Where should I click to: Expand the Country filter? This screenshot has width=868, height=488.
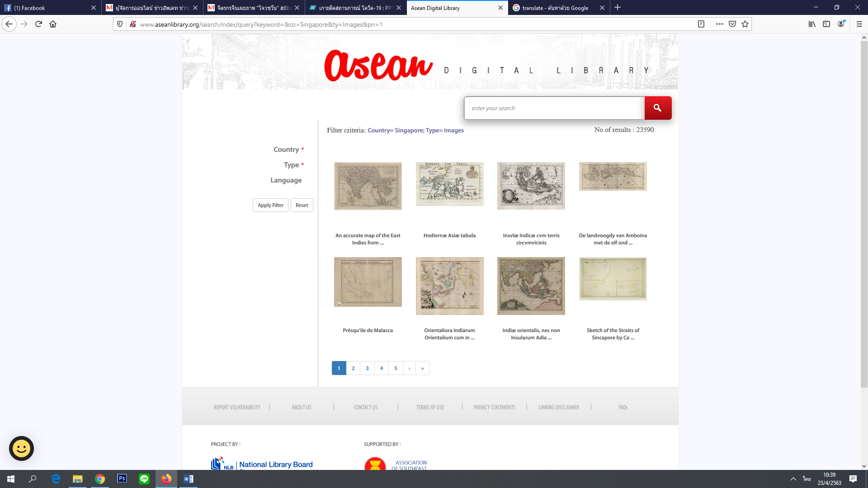point(286,150)
